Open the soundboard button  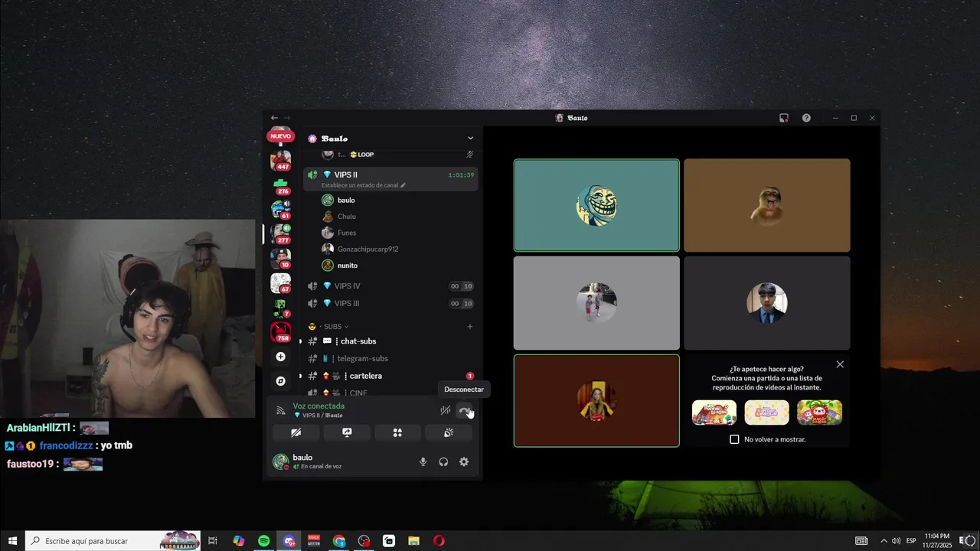click(x=449, y=432)
